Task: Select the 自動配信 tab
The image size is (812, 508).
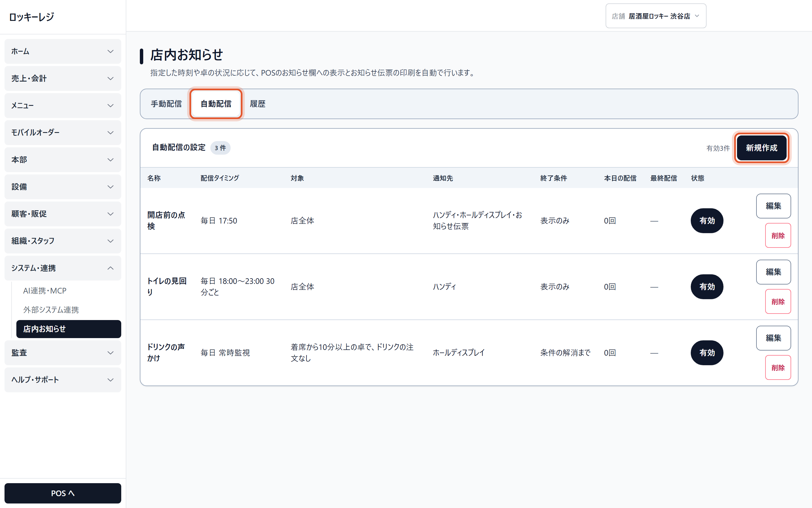Action: (216, 104)
